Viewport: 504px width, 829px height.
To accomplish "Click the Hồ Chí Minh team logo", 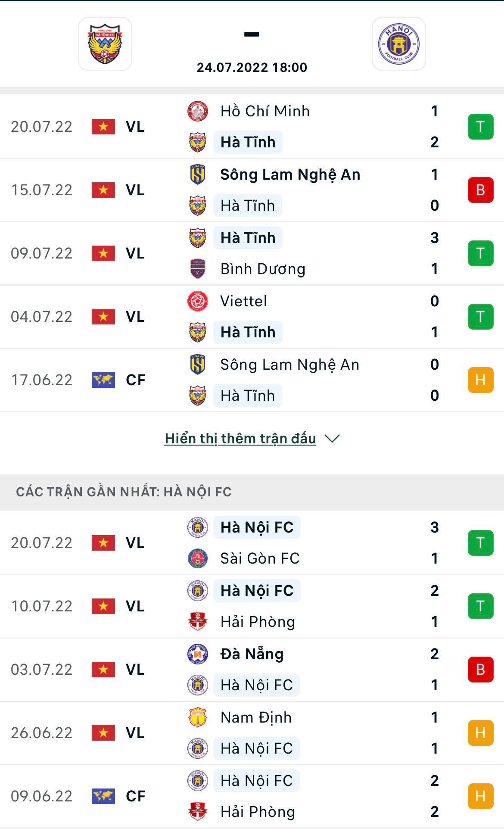I will coord(198,111).
